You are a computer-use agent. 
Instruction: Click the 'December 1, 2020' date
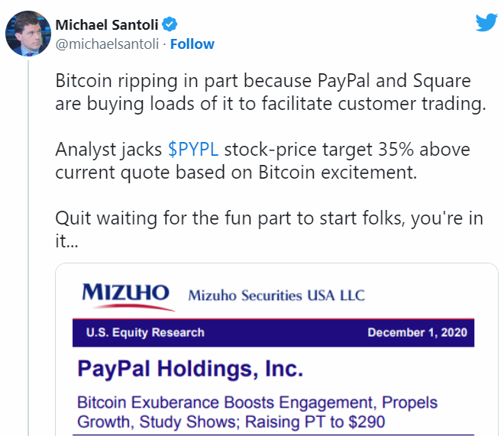(417, 332)
